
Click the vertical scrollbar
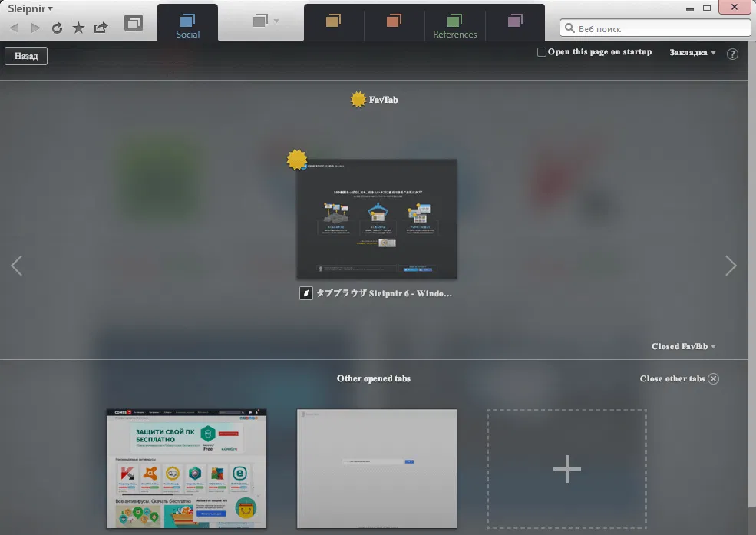[751, 275]
